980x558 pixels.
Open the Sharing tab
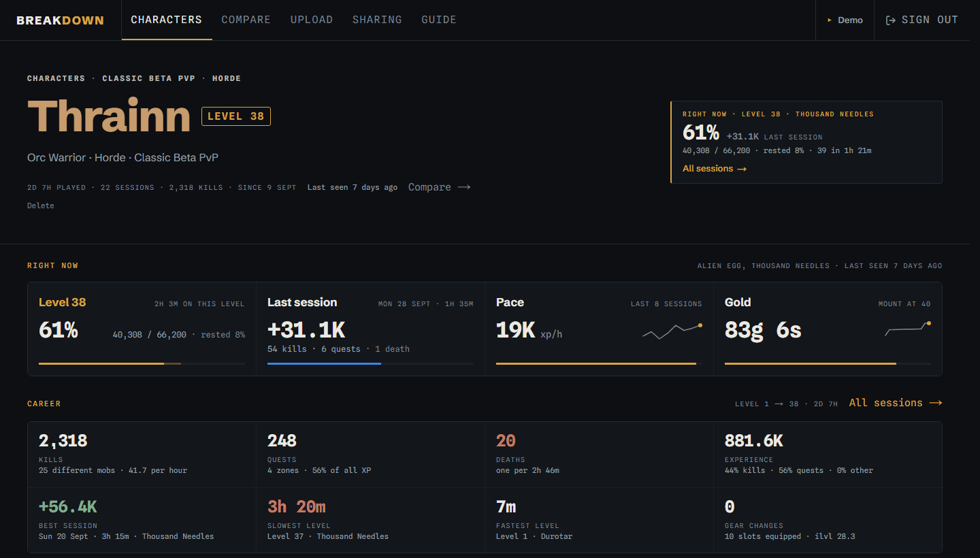(x=377, y=20)
